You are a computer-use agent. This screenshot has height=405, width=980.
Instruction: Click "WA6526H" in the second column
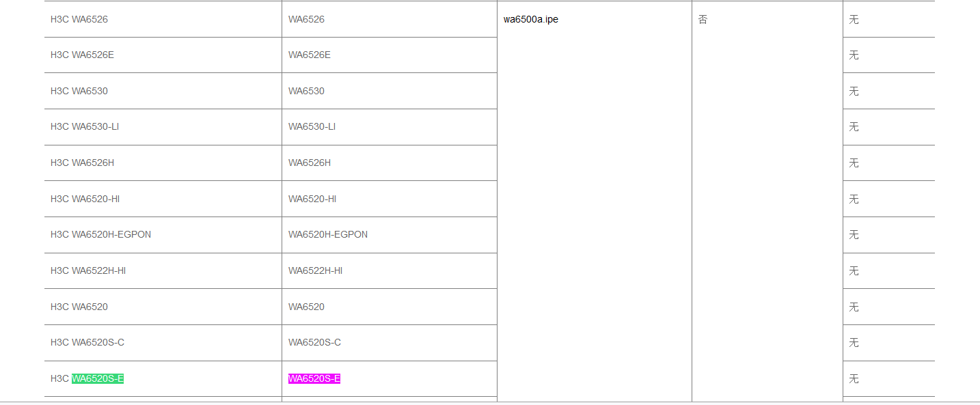[310, 163]
